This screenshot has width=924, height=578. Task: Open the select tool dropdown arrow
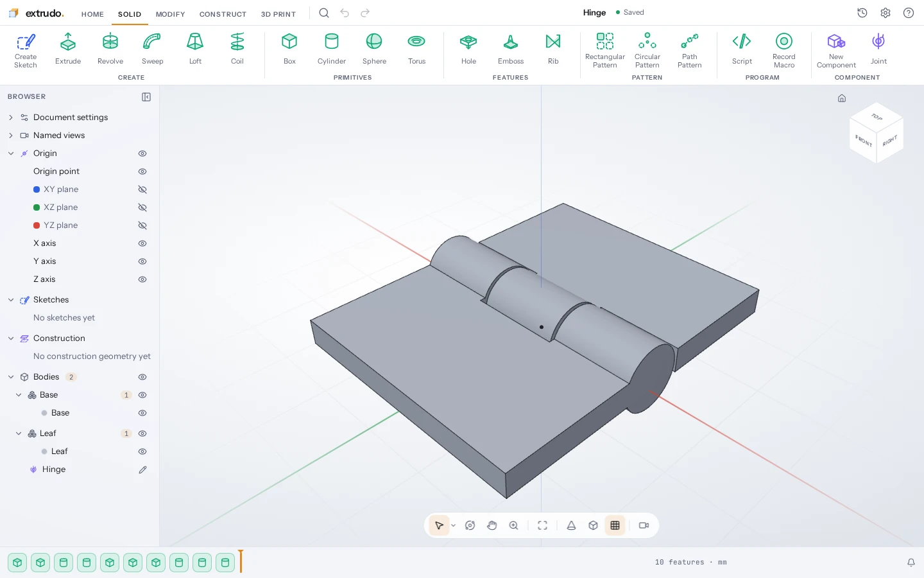[x=454, y=525]
